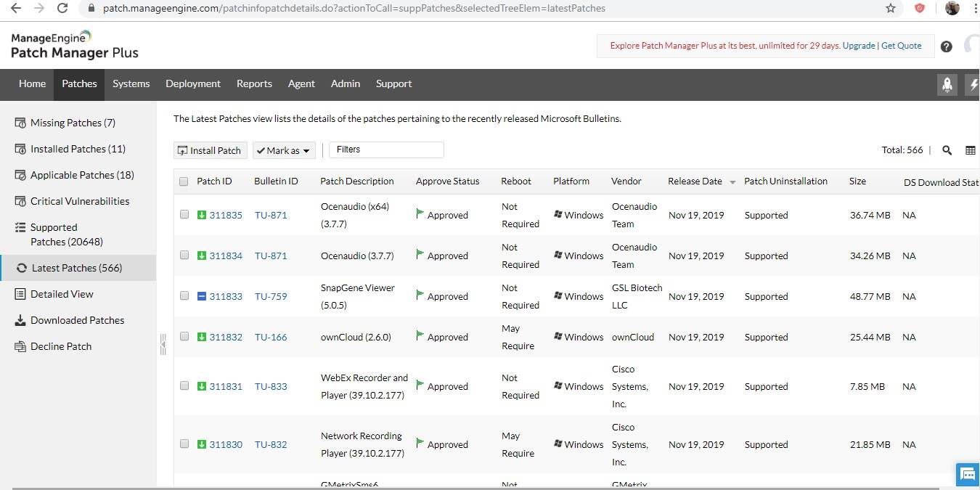Viewport: 980px width, 490px height.
Task: Expand the Filters selector
Action: point(386,150)
